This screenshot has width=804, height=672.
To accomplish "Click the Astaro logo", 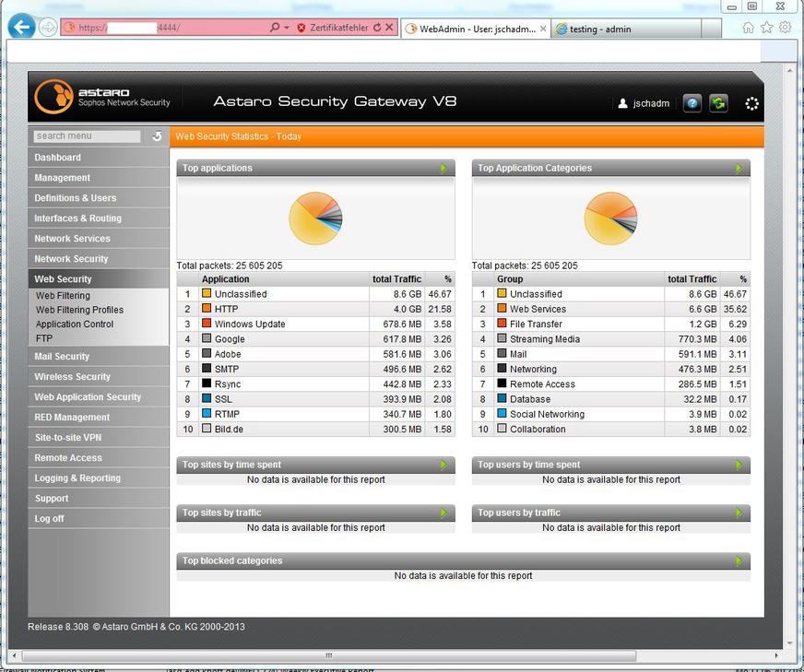I will (x=53, y=97).
